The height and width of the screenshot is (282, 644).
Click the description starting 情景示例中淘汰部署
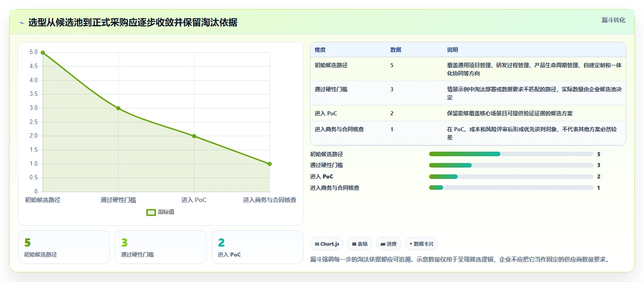click(534, 94)
